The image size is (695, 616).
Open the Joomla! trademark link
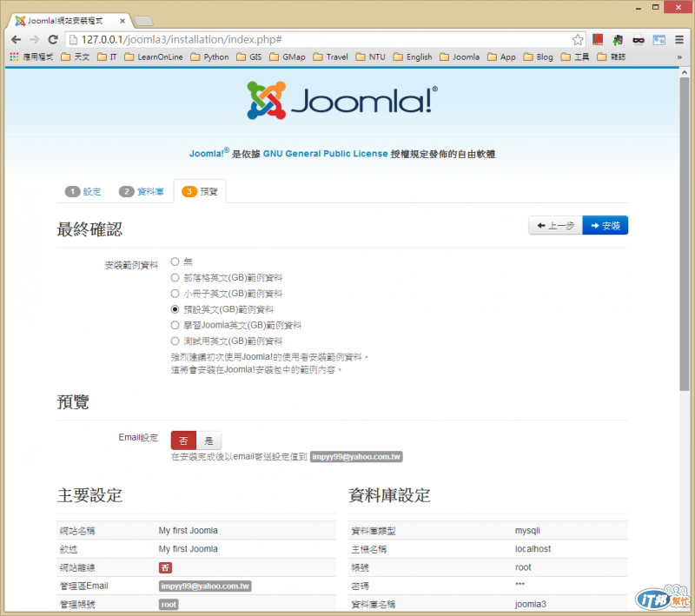pos(209,153)
